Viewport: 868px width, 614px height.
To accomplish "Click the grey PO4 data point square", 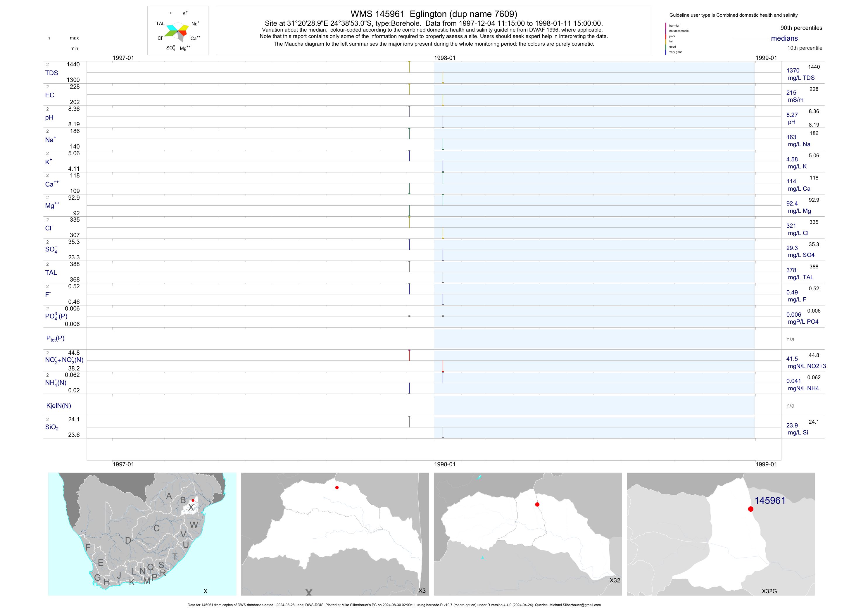I will [409, 316].
